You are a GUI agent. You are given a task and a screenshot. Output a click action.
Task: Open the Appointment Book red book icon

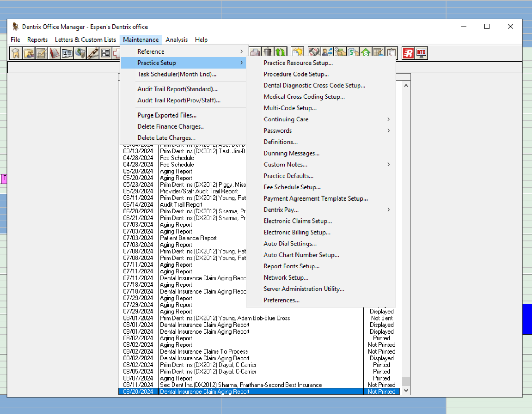click(x=55, y=53)
